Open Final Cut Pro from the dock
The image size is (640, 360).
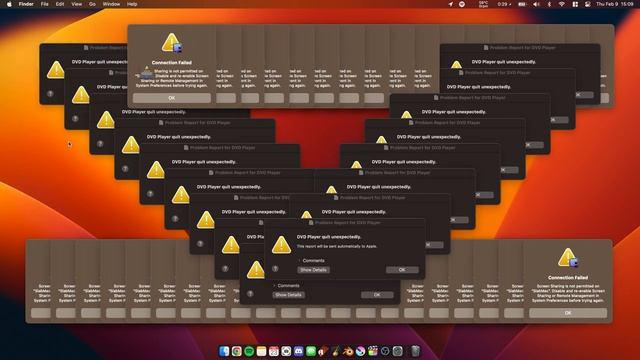point(373,351)
